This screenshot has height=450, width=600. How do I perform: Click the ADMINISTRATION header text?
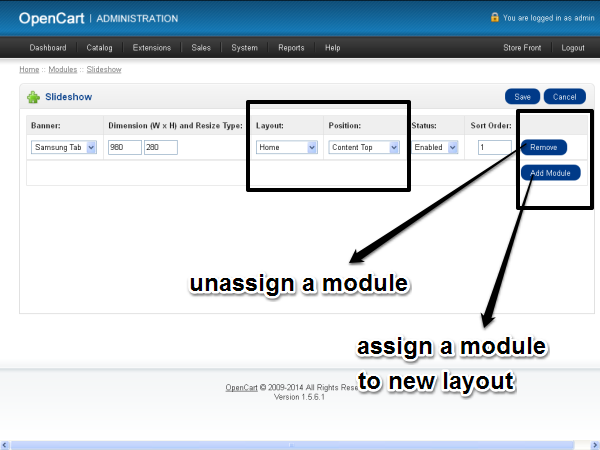[x=137, y=18]
